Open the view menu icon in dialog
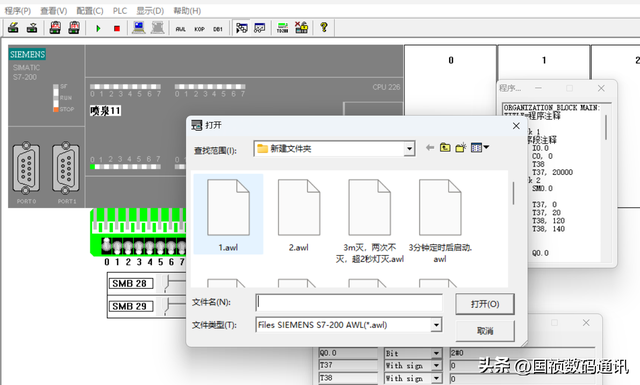This screenshot has height=385, width=640. coord(480,147)
